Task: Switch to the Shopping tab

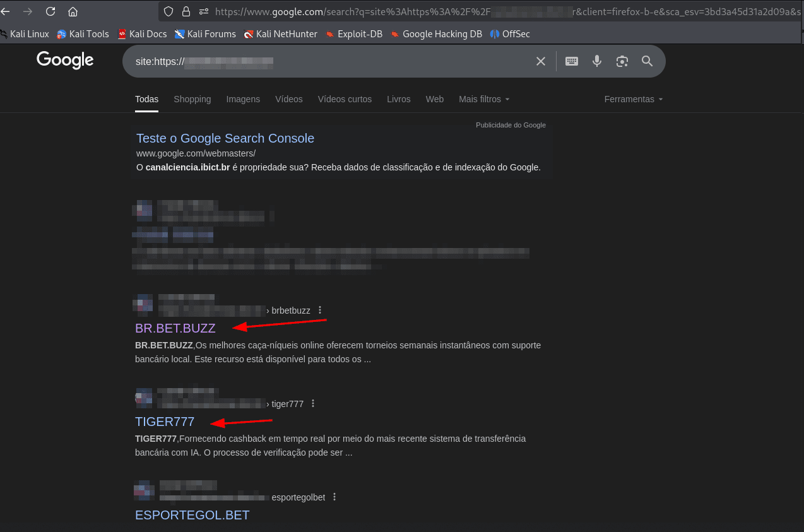Action: pos(192,99)
